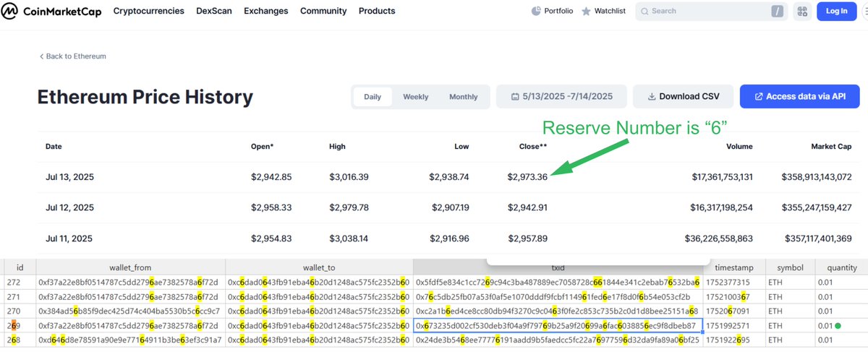This screenshot has width=868, height=352.
Task: Click the Date column header
Action: click(x=54, y=146)
